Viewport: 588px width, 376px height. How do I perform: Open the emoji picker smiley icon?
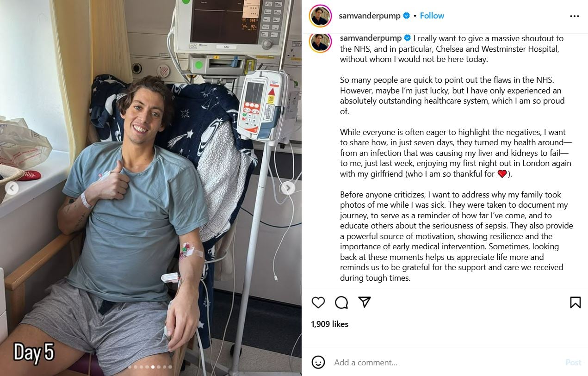click(318, 362)
